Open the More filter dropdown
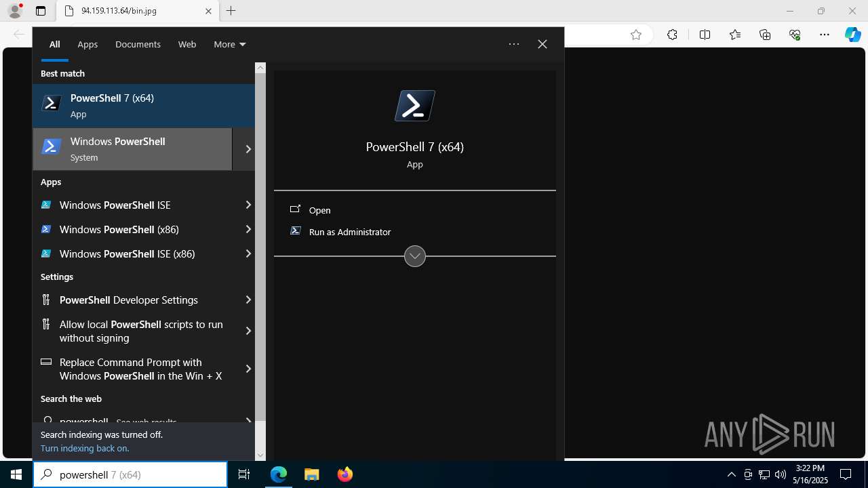 click(230, 44)
